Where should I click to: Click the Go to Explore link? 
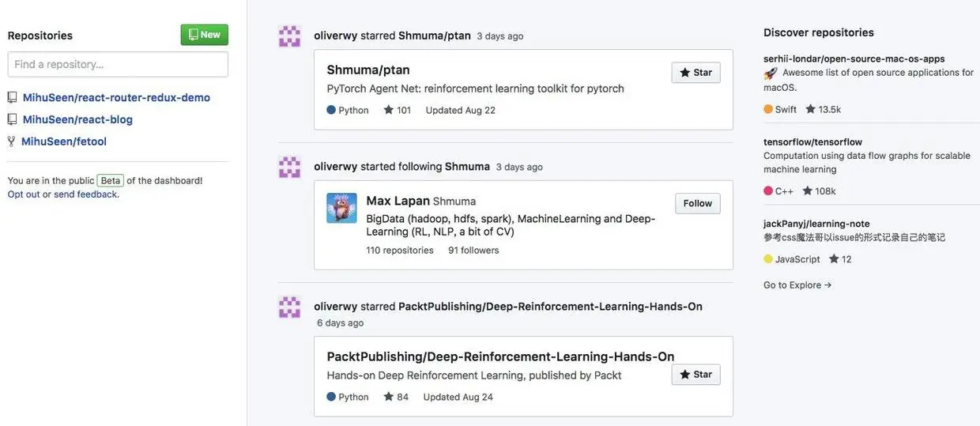tap(797, 285)
